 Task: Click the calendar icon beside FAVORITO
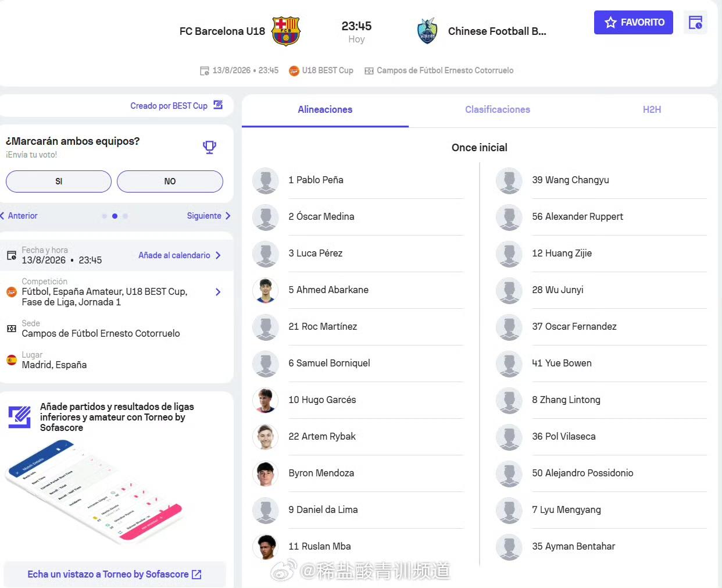695,23
